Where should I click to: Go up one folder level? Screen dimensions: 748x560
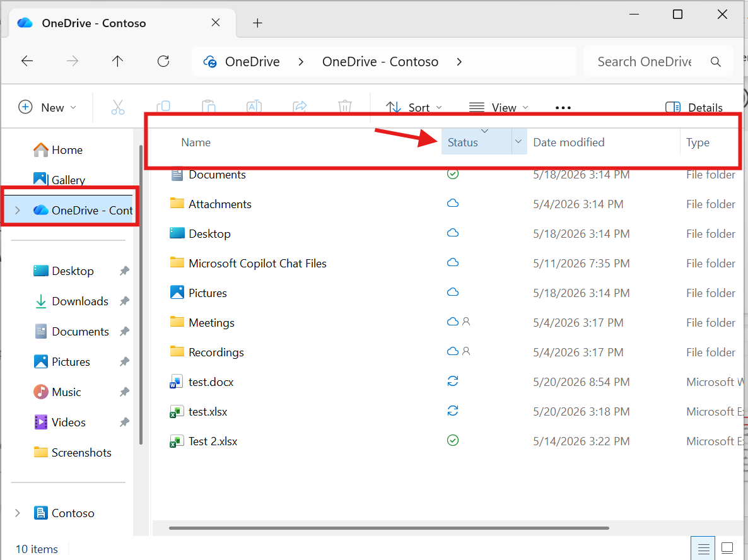117,61
